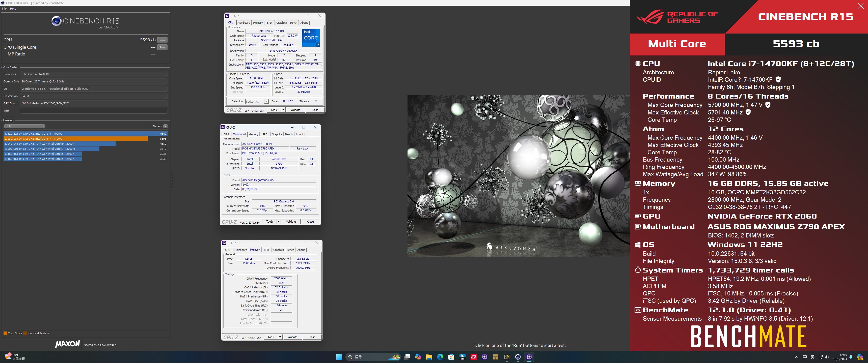
Task: Click the Intel Core i7 logo in CPU-Z
Action: tap(311, 38)
